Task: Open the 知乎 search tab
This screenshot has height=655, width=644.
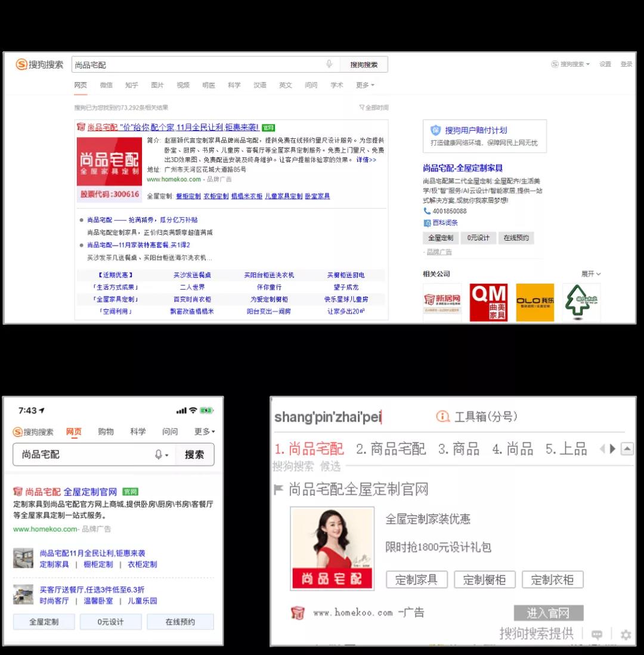Action: pyautogui.click(x=132, y=85)
